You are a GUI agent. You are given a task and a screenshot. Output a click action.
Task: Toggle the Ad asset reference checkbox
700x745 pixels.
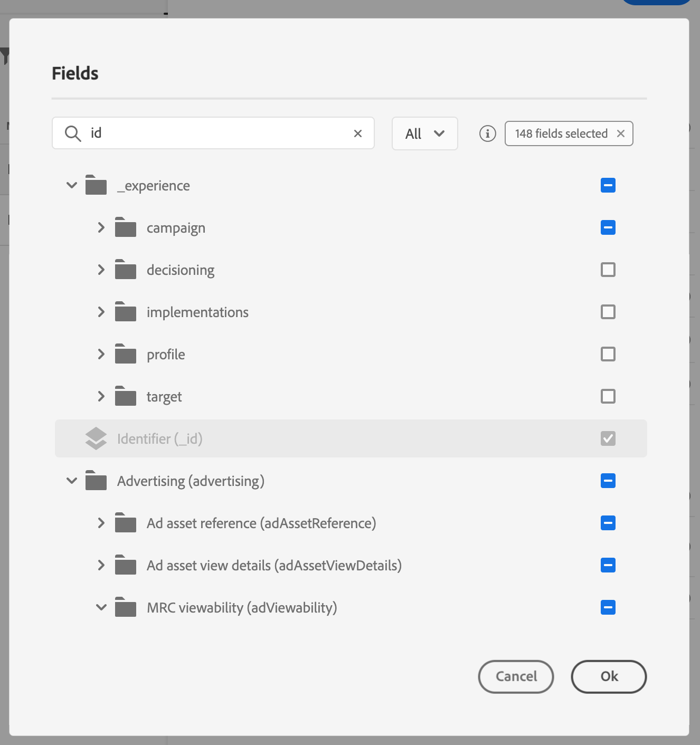click(x=608, y=523)
